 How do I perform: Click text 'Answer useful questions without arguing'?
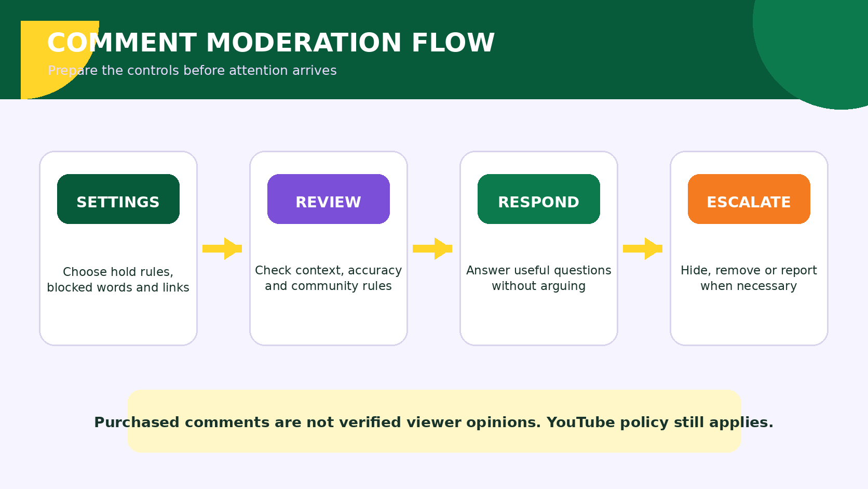[539, 278]
